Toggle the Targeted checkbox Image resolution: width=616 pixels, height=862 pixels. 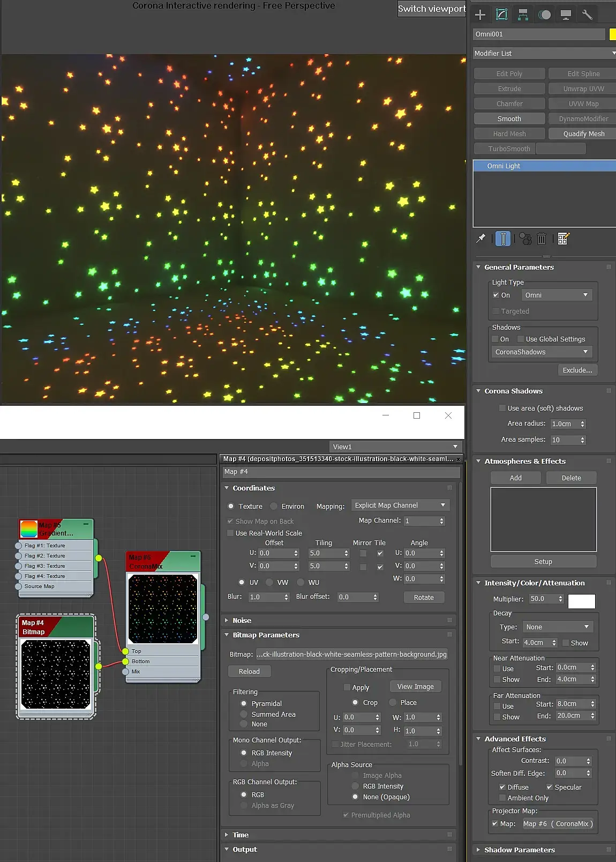click(x=496, y=311)
